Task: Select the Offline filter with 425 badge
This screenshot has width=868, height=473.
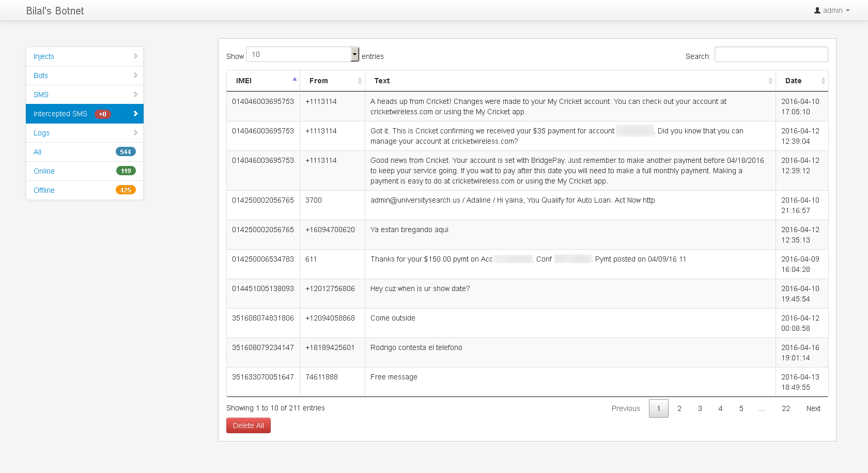Action: (44, 190)
